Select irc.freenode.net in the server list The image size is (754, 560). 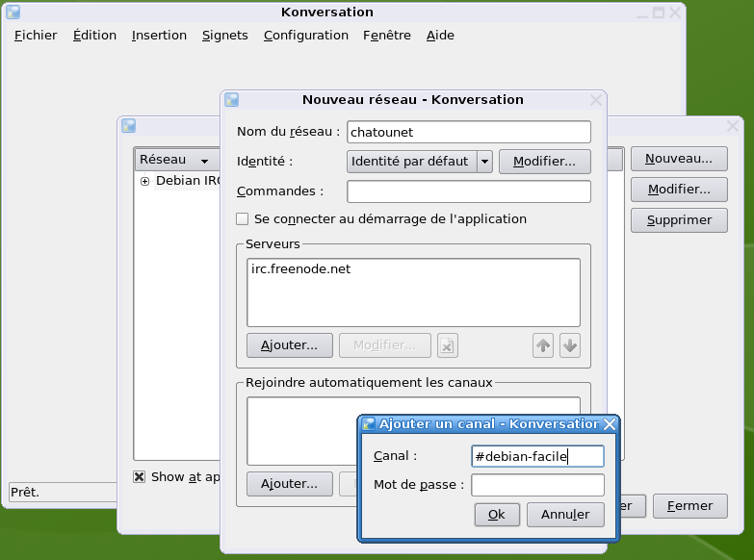(x=300, y=269)
